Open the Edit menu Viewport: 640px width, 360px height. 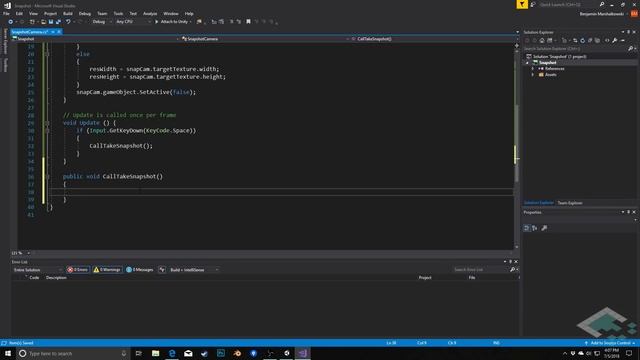(19, 13)
